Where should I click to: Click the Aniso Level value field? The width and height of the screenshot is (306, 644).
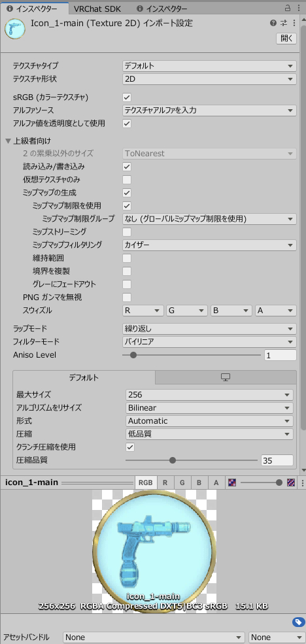tap(280, 356)
